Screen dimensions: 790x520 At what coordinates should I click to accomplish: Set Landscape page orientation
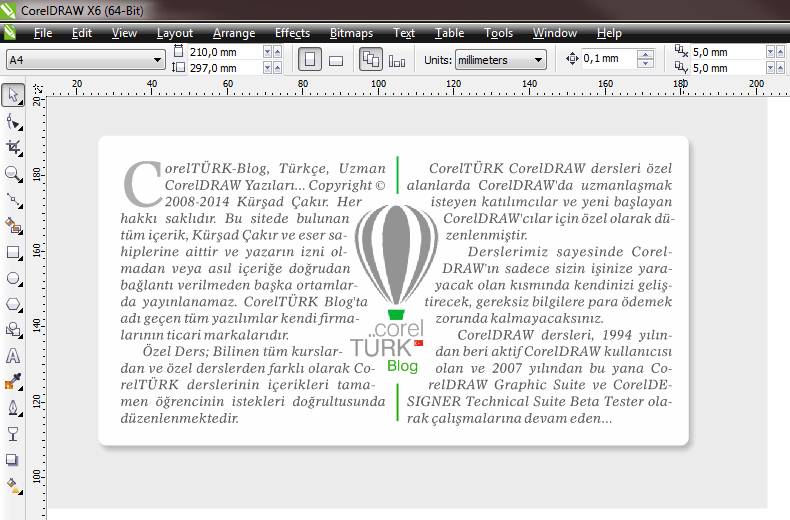pyautogui.click(x=336, y=61)
